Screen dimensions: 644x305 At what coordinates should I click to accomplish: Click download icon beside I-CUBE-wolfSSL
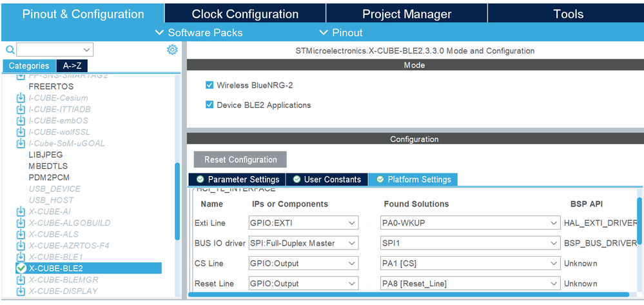[21, 132]
